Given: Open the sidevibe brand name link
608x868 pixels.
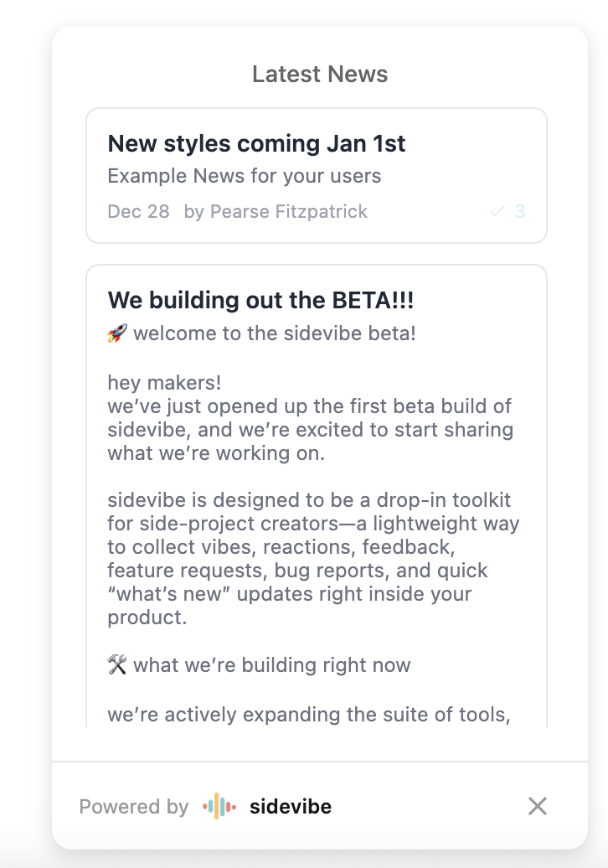Looking at the screenshot, I should tap(290, 807).
